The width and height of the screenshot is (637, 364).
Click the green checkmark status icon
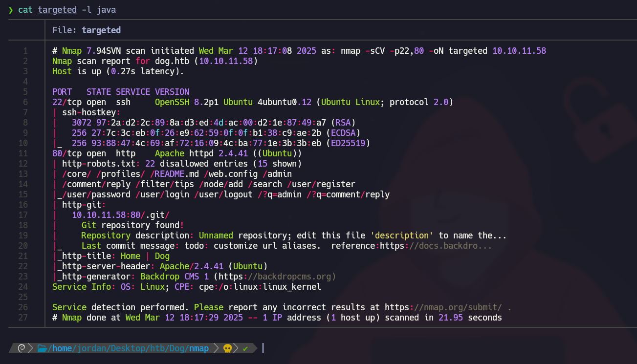pyautogui.click(x=245, y=348)
